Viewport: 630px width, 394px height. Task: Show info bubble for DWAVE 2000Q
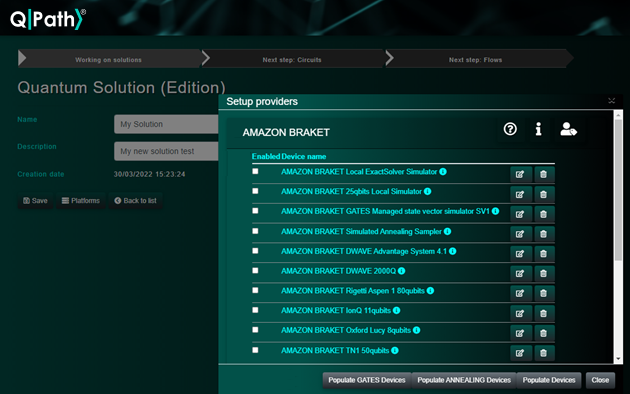tap(401, 271)
